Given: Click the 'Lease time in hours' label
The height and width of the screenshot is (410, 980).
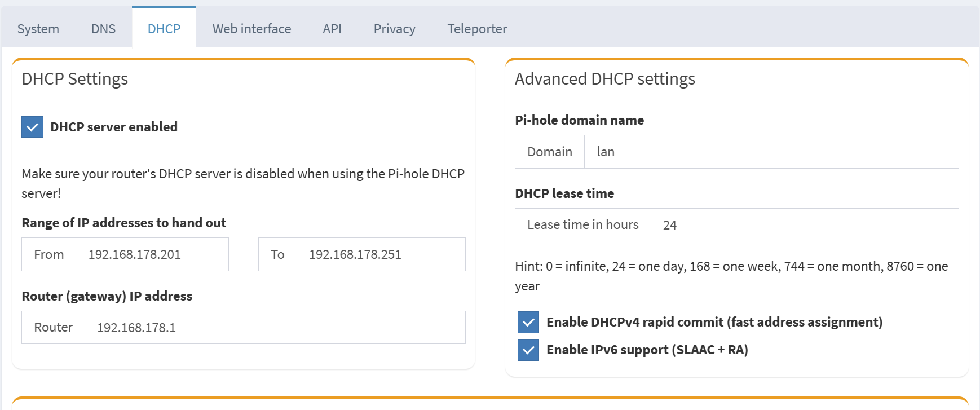Looking at the screenshot, I should click(582, 225).
